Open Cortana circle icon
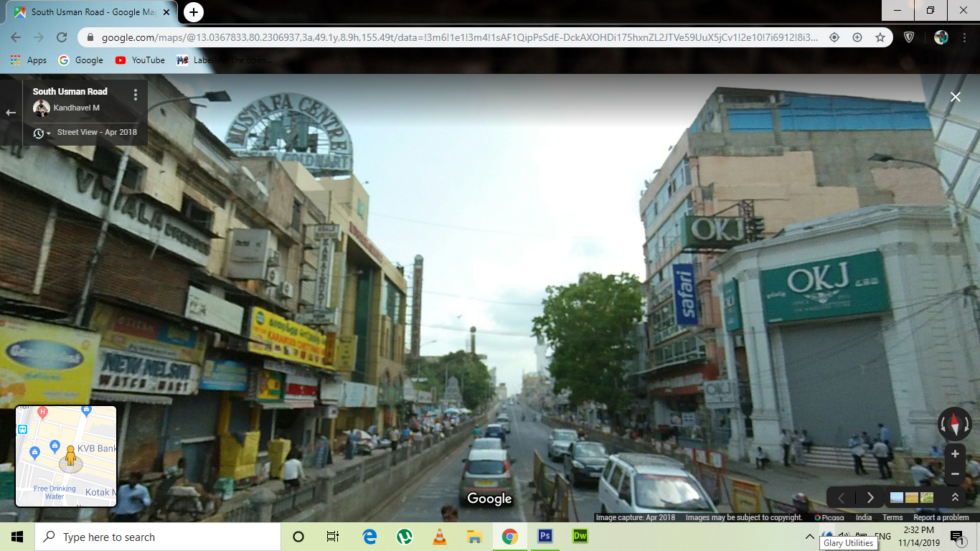980x551 pixels. [298, 537]
